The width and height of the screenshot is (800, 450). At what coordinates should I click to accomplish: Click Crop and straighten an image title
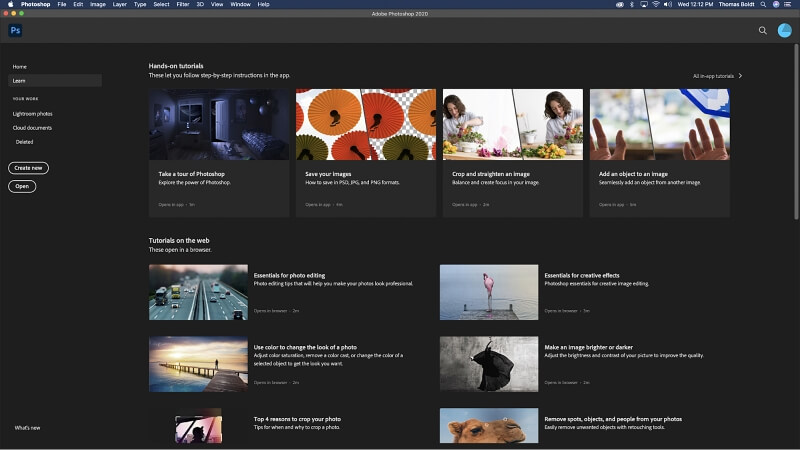tap(491, 174)
